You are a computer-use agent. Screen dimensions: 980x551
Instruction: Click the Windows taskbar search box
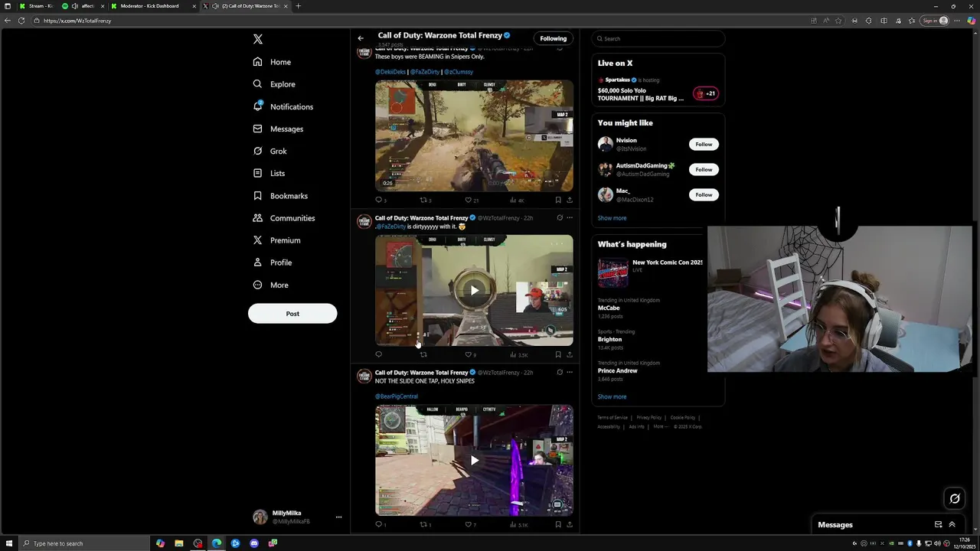point(83,543)
